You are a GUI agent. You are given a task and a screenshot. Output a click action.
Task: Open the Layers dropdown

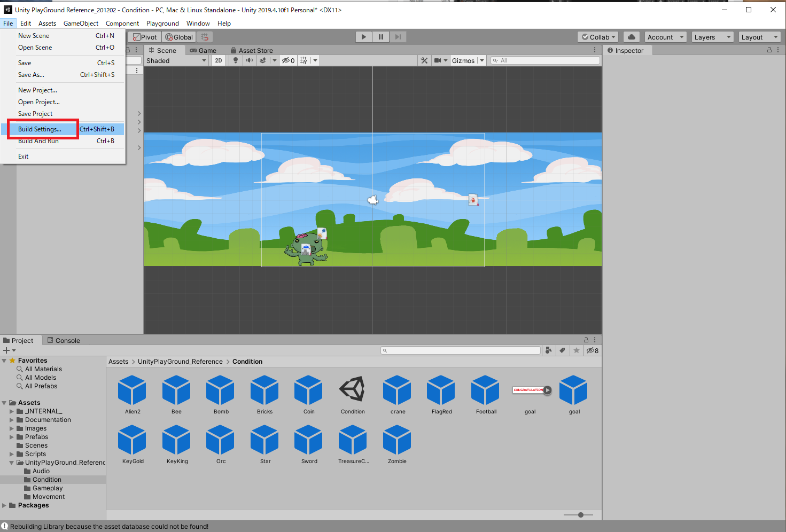(712, 37)
